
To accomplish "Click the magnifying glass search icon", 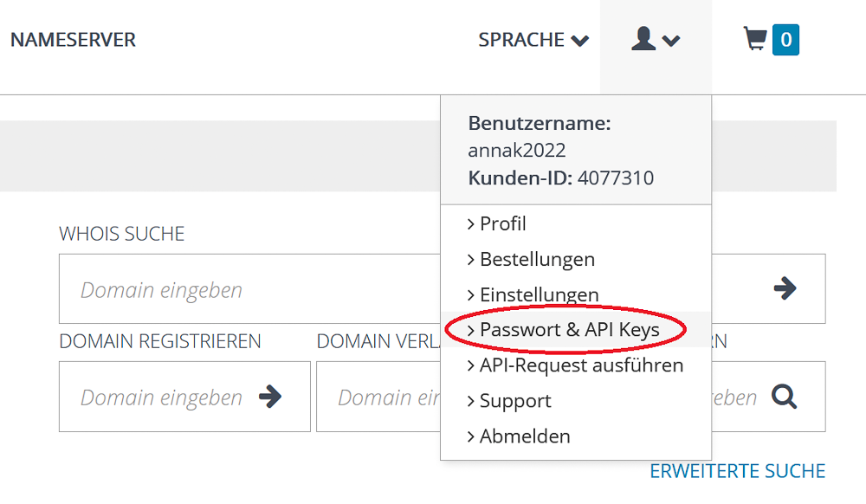I will (785, 397).
